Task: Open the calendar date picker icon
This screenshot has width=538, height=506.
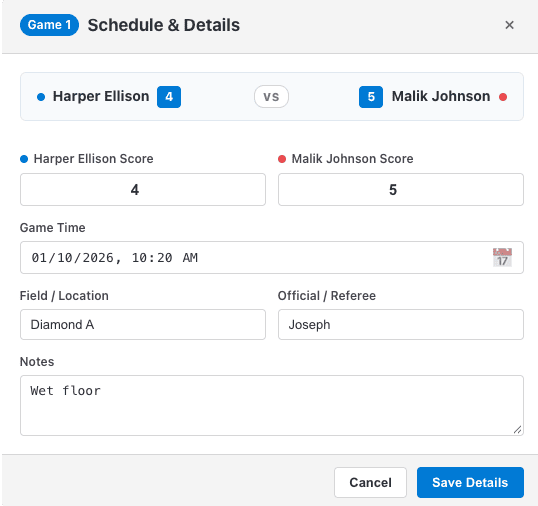Action: pyautogui.click(x=502, y=257)
